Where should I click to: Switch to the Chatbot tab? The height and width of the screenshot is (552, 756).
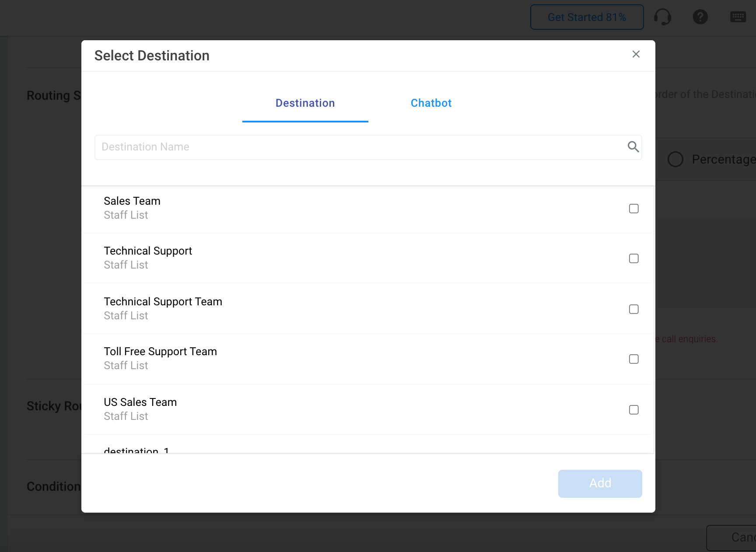tap(431, 103)
